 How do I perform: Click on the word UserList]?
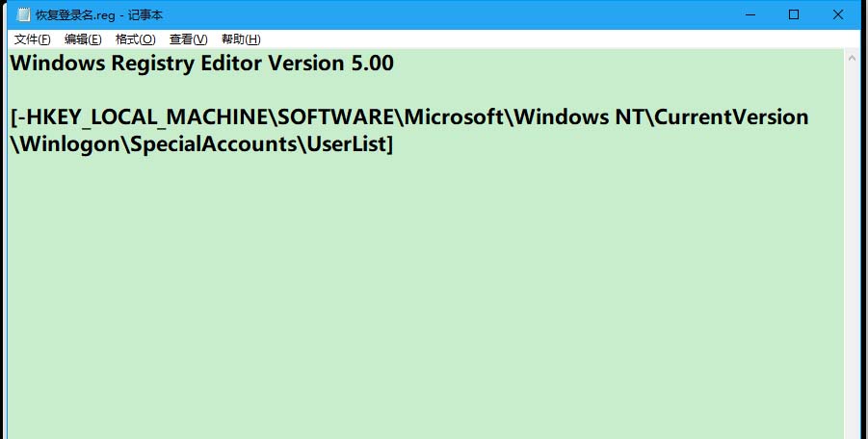[349, 144]
